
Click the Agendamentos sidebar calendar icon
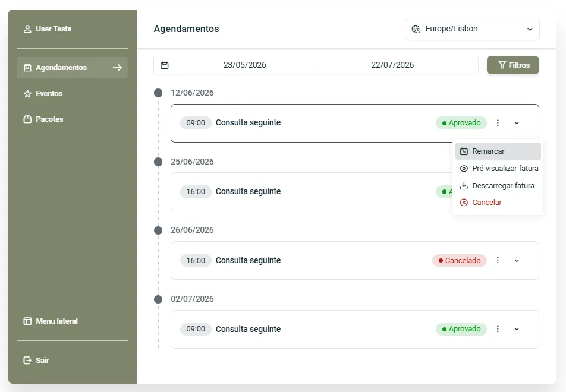(27, 68)
